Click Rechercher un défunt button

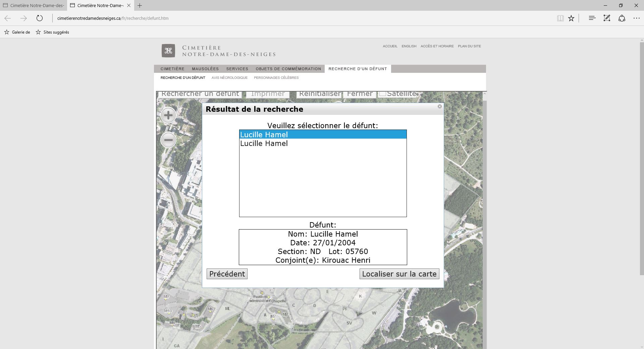[200, 94]
